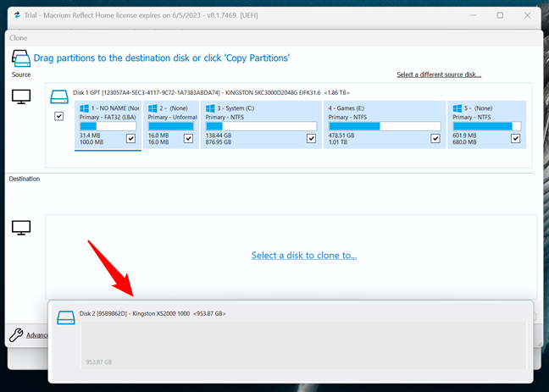Click the Destination computer monitor icon
The width and height of the screenshot is (549, 392).
(x=21, y=228)
